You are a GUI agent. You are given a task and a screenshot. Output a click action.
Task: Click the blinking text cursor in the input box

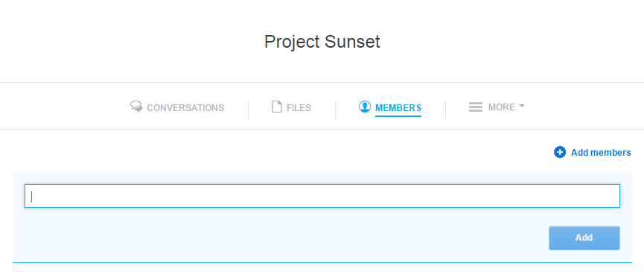[x=31, y=197]
